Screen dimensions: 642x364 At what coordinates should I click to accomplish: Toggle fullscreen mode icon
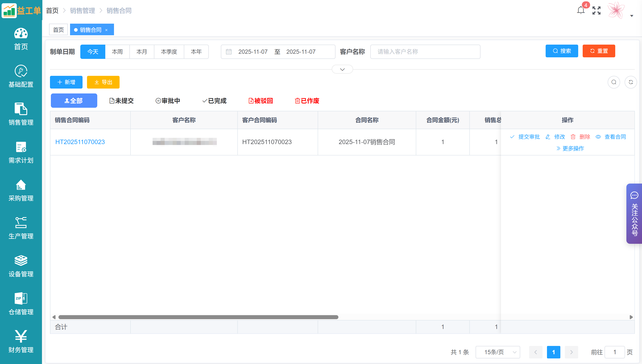(596, 10)
